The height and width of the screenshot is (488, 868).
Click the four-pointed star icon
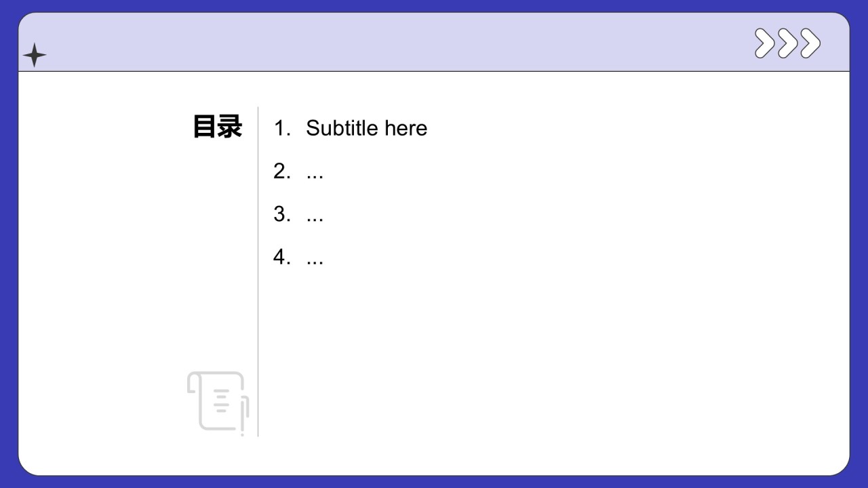34,55
